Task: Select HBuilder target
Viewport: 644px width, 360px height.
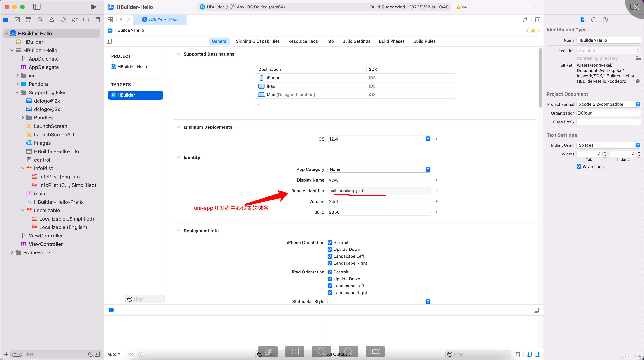Action: (x=136, y=95)
